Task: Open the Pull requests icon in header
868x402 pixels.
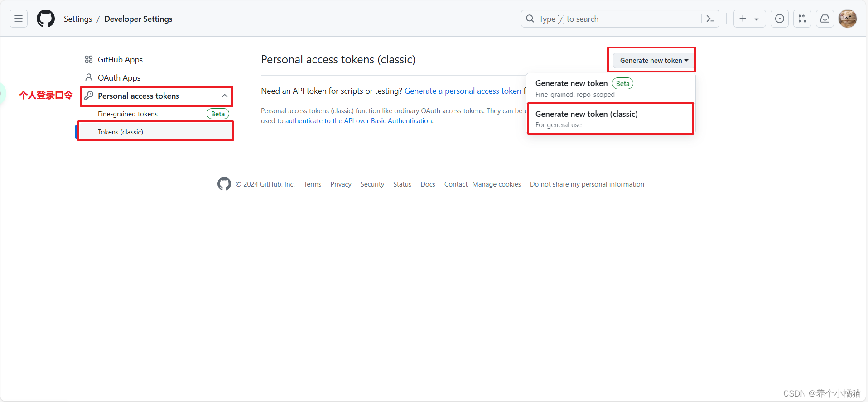Action: point(802,19)
